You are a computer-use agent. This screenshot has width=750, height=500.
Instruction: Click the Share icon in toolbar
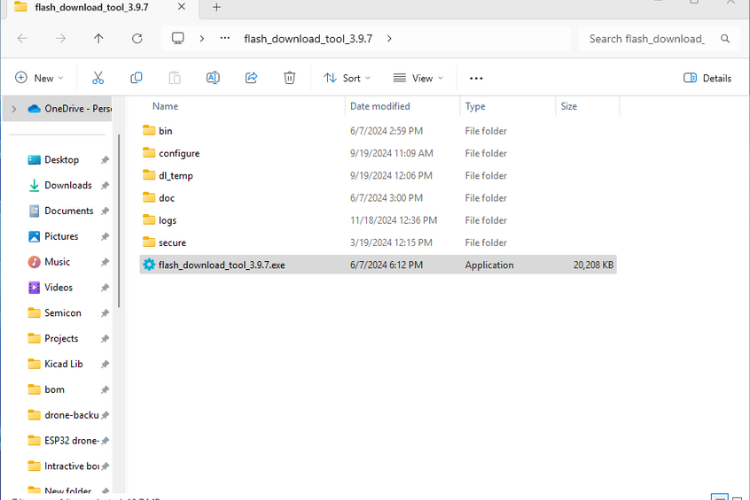click(251, 78)
